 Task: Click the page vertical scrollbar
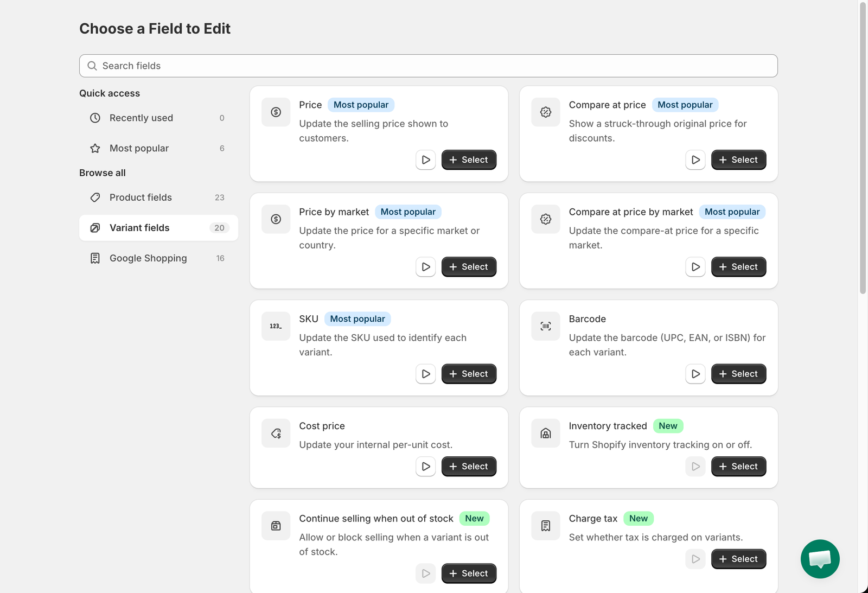[863, 148]
